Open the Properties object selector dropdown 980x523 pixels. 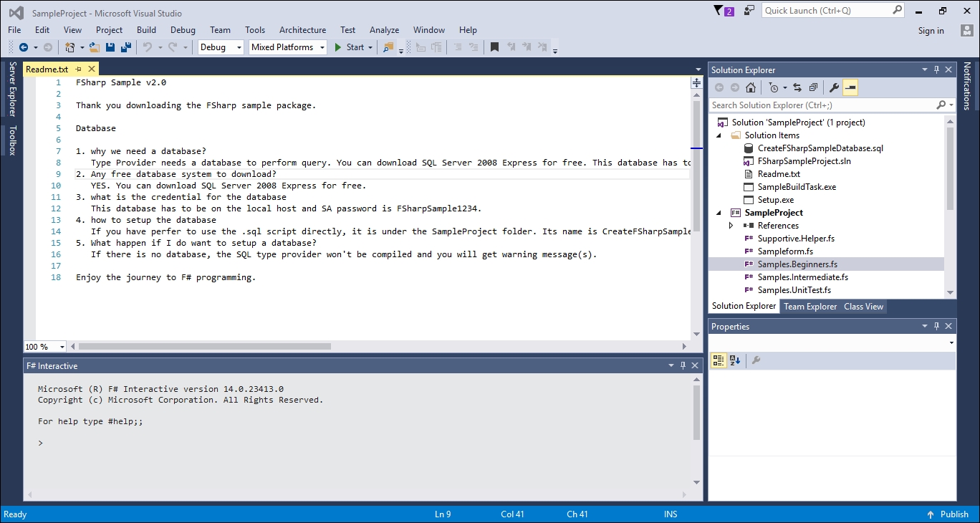pyautogui.click(x=951, y=343)
